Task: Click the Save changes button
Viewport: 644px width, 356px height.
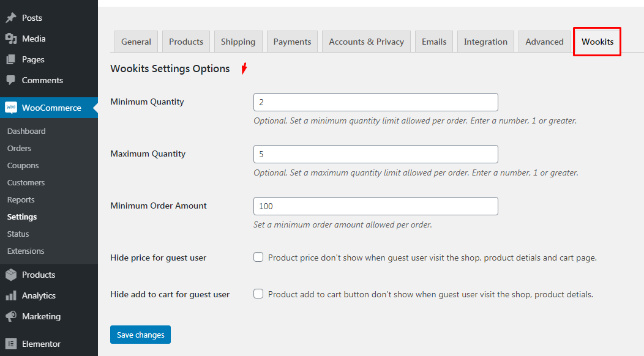Action: click(140, 335)
